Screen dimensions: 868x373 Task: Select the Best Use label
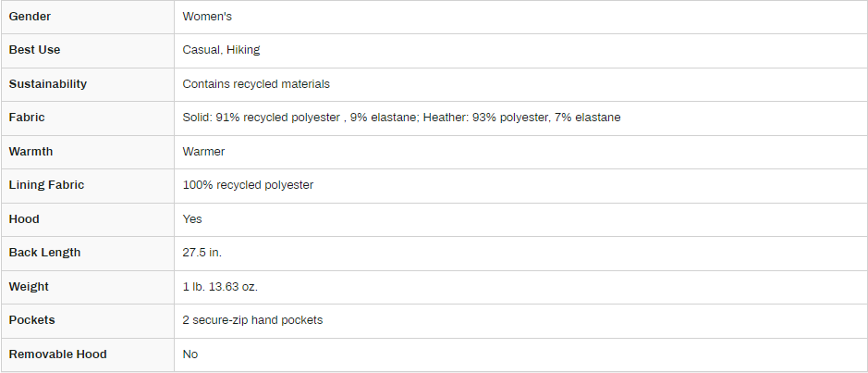tap(34, 50)
